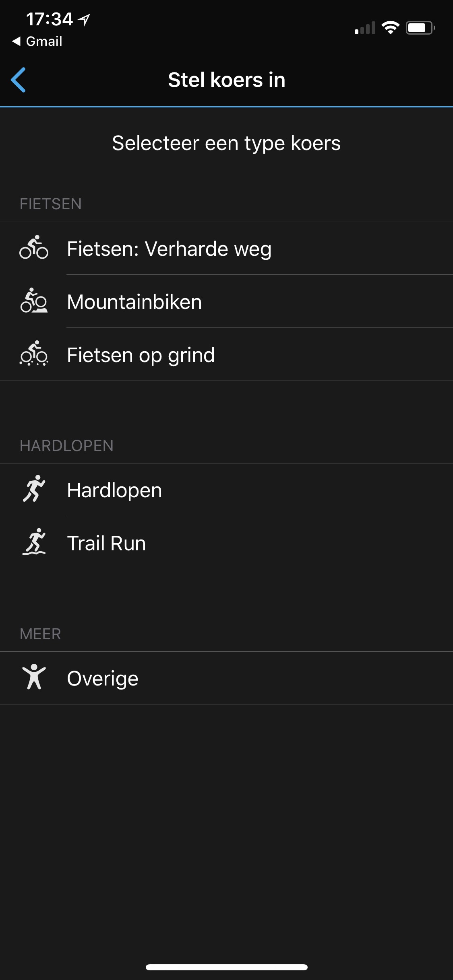The height and width of the screenshot is (980, 453).
Task: Click the trail runner icon
Action: [x=34, y=542]
